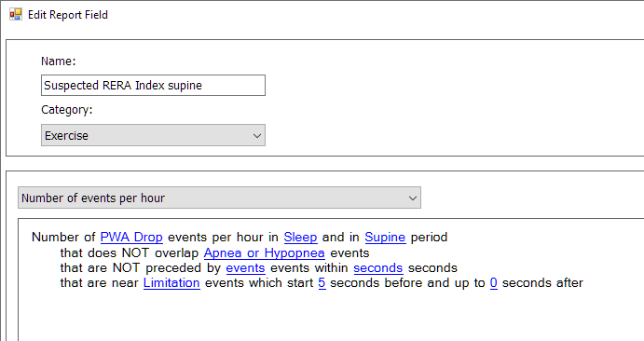Click the 'that does NOT overlap' text
Image resolution: width=644 pixels, height=341 pixels.
coord(130,252)
